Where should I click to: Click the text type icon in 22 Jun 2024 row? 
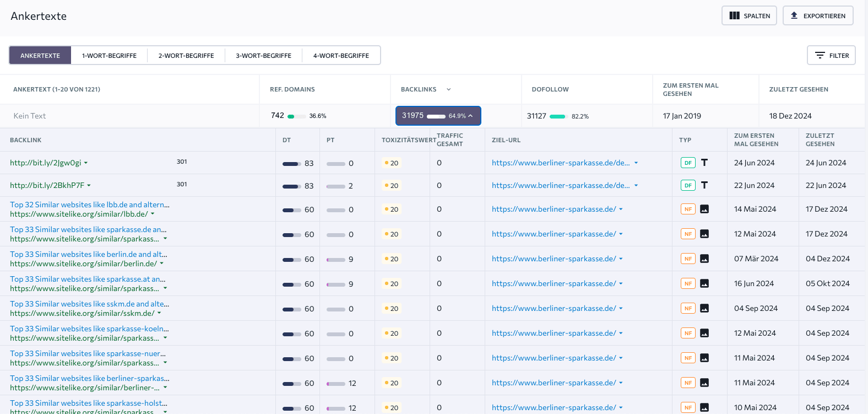[704, 185]
